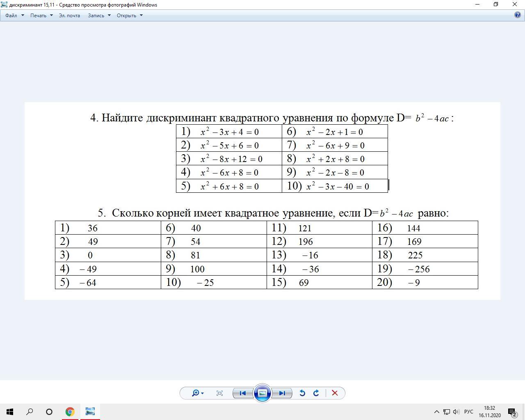The height and width of the screenshot is (420, 525).
Task: Minimize the Photo Viewer window
Action: (477, 5)
